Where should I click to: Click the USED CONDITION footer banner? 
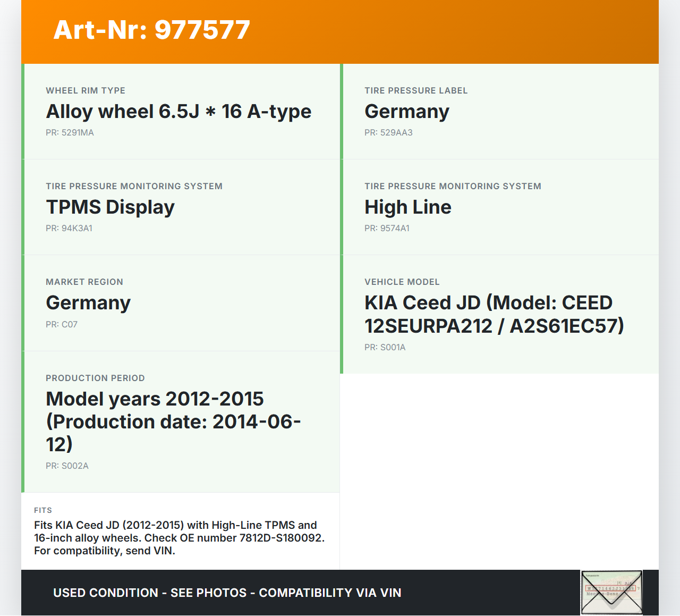pos(227,593)
